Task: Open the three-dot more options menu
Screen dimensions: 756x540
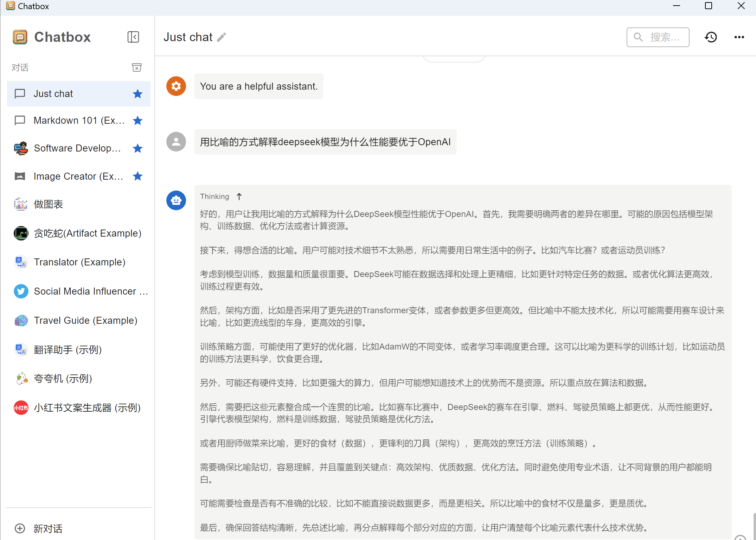Action: (739, 37)
